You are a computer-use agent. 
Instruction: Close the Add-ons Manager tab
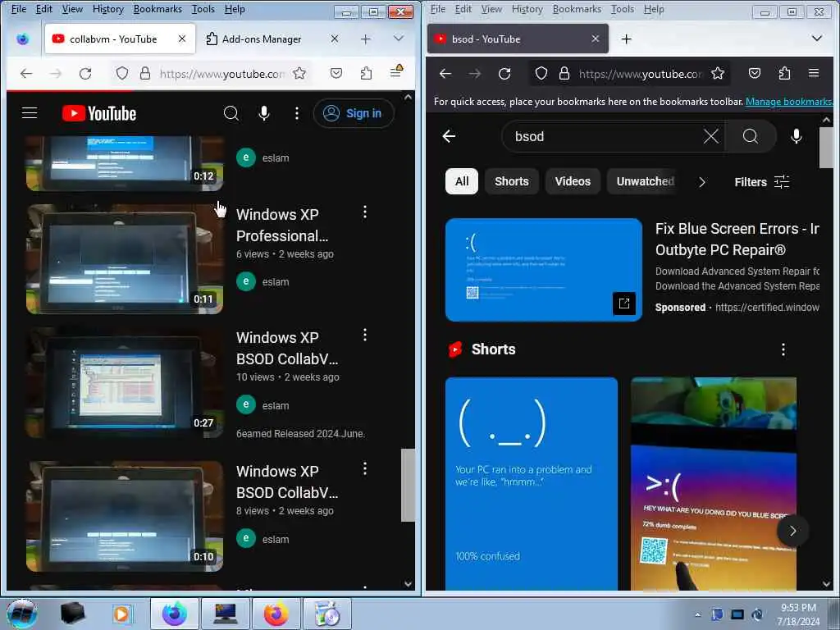click(x=335, y=39)
